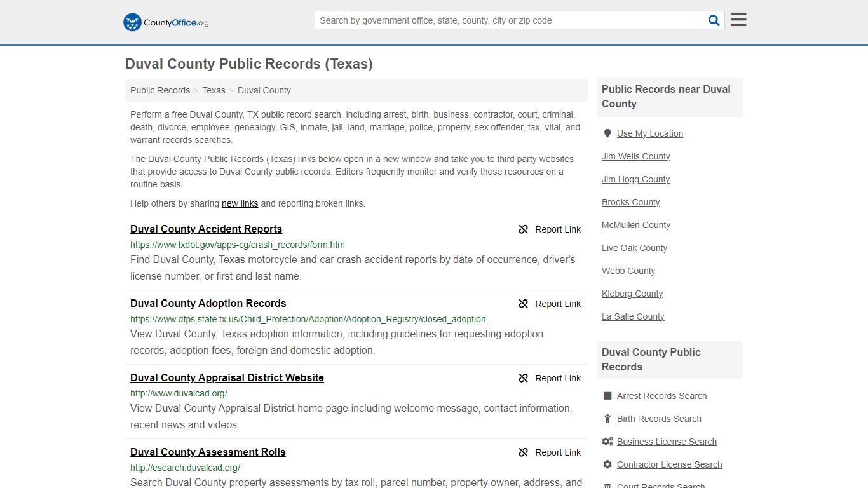
Task: Report link for Accident Reports
Action: click(x=558, y=229)
